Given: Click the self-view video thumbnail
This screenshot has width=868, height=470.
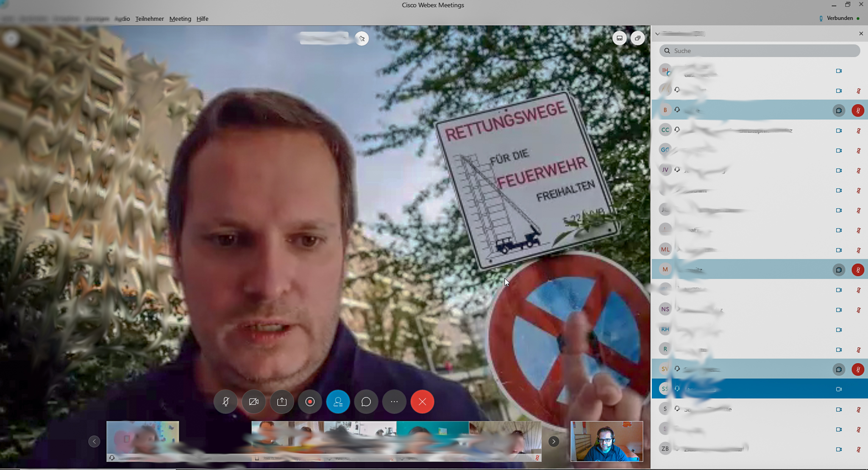Looking at the screenshot, I should point(606,441).
